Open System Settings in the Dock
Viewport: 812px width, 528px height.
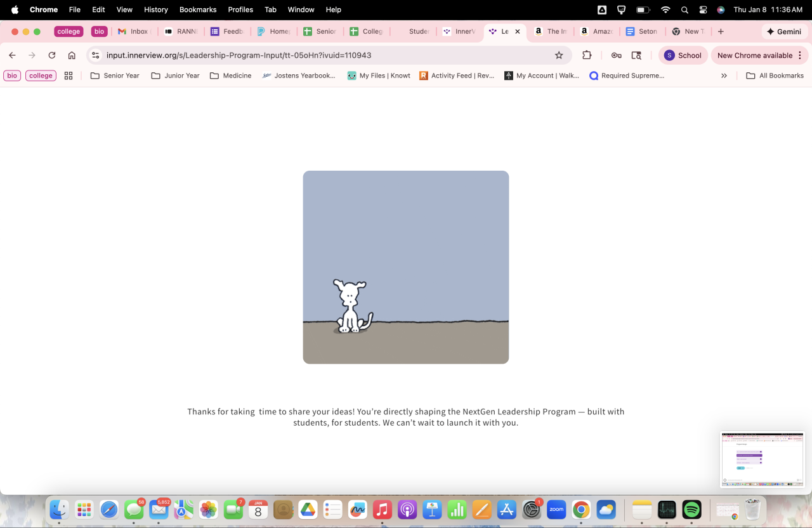[x=532, y=509]
